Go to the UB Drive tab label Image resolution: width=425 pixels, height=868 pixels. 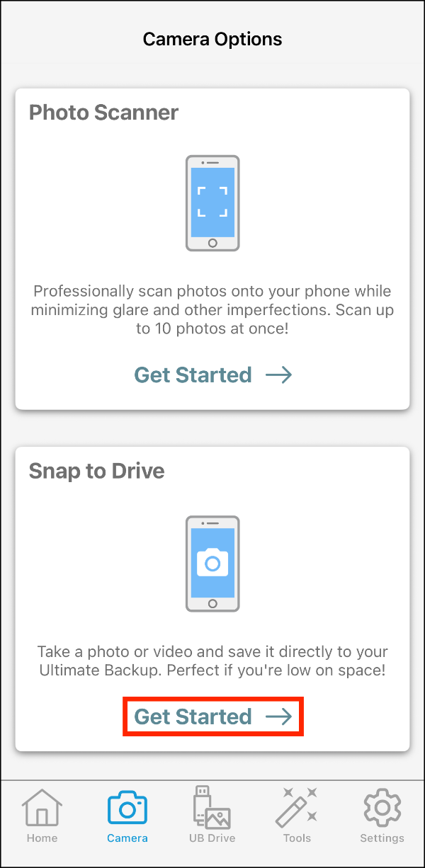[x=212, y=838]
